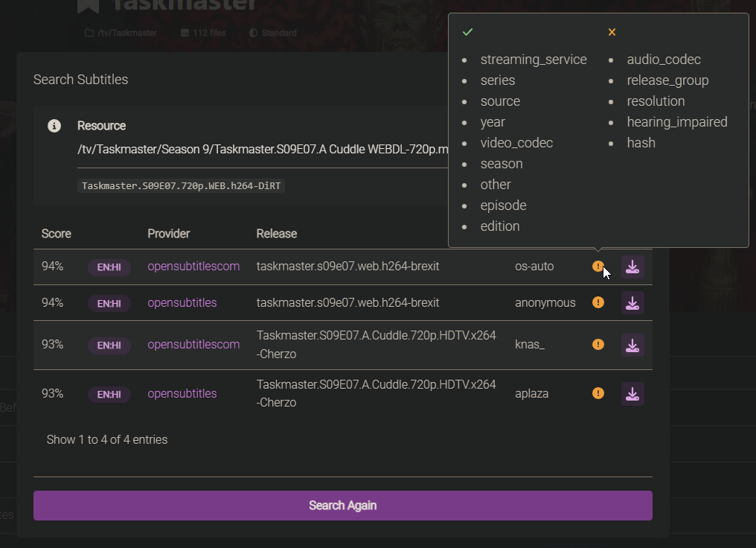
Task: Click EN:HI badge in os-auto row
Action: 109,267
